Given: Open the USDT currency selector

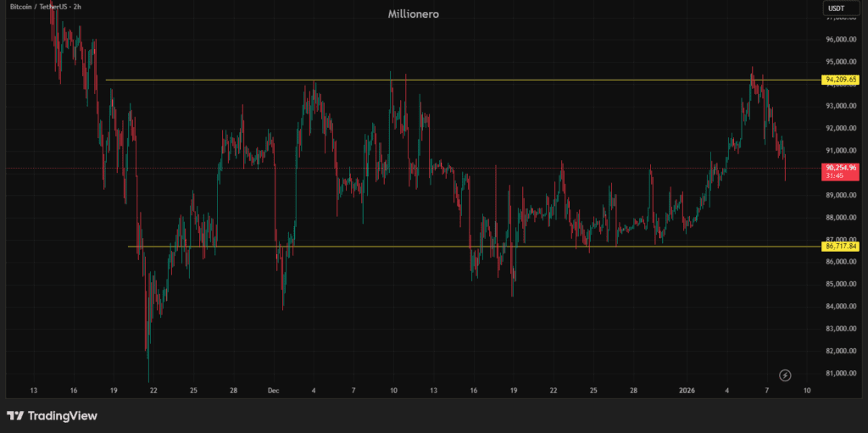Looking at the screenshot, I should pyautogui.click(x=836, y=8).
